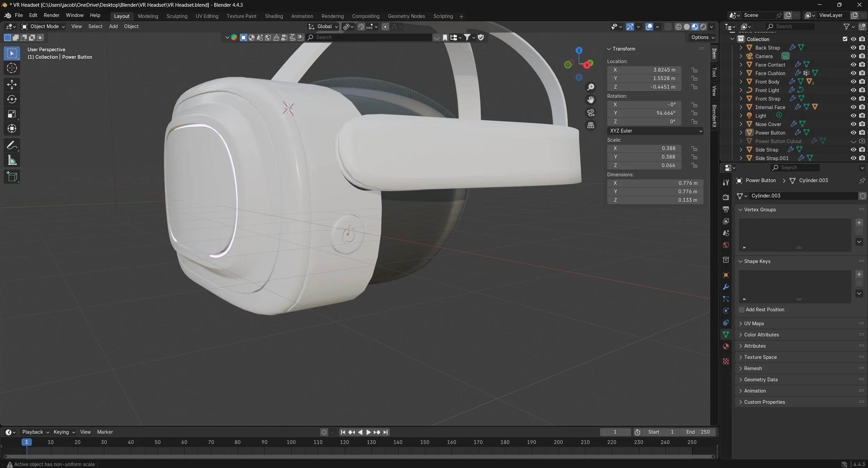Expand the UV Maps panel
The image size is (868, 468).
754,323
